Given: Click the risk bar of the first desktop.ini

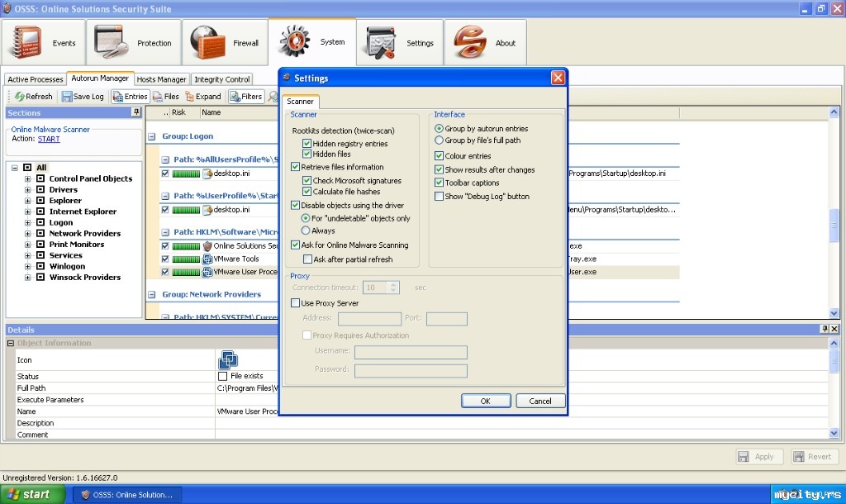Looking at the screenshot, I should [x=186, y=174].
